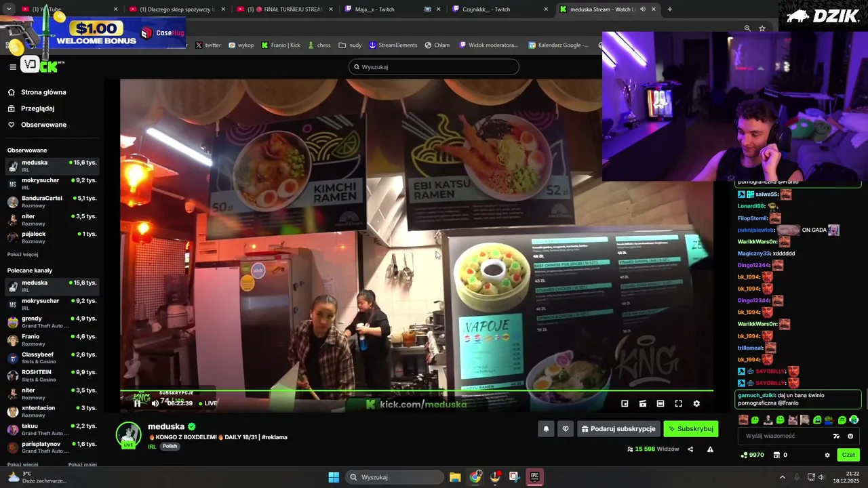Open a new browser tab
Viewport: 868px width, 488px height.
pos(670,9)
